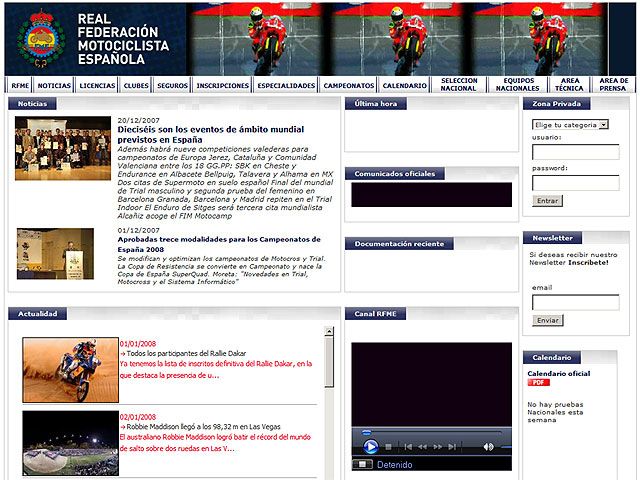The image size is (640, 480).
Task: Skip to previous track in player
Action: pos(408,447)
